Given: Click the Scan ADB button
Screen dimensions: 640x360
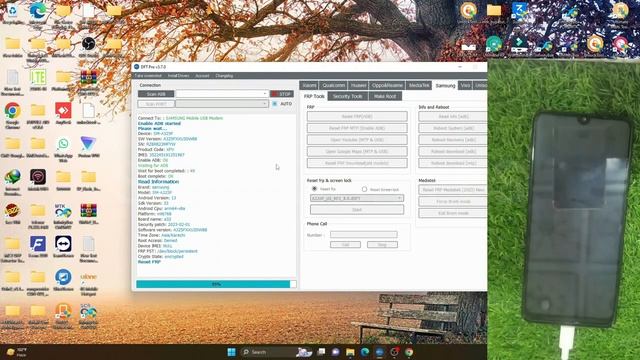Looking at the screenshot, I should tap(156, 94).
